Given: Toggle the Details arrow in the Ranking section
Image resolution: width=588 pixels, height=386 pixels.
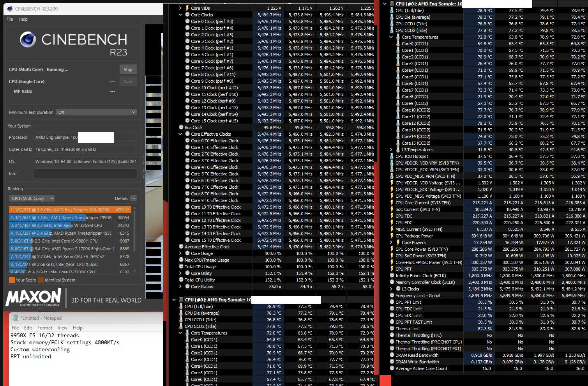Looking at the screenshot, I should [134, 198].
